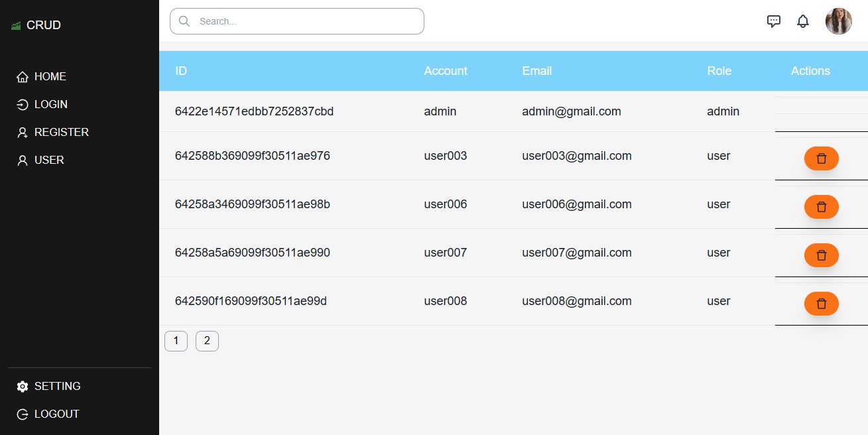Click the user role cell for user003
This screenshot has height=435, width=868.
(719, 156)
